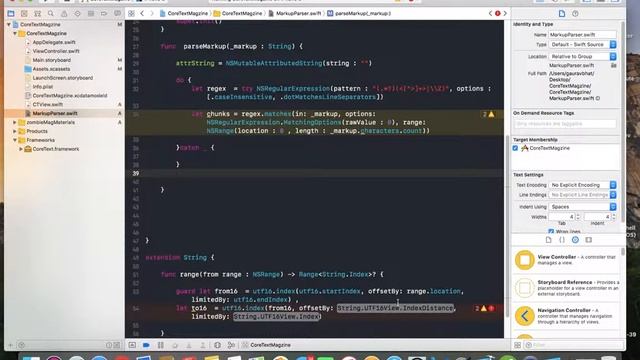The height and width of the screenshot is (360, 640).
Task: Click the On Demand Resource Tags field
Action: coord(565,124)
